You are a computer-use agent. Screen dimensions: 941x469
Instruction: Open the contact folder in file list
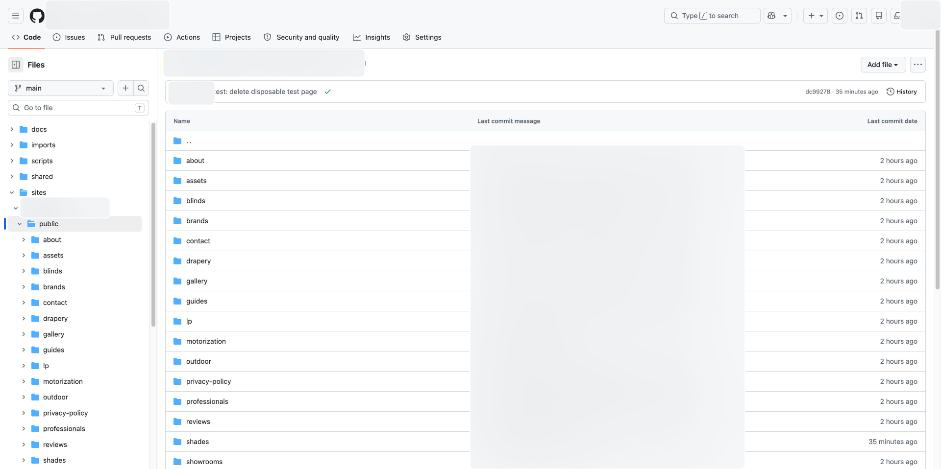[198, 240]
